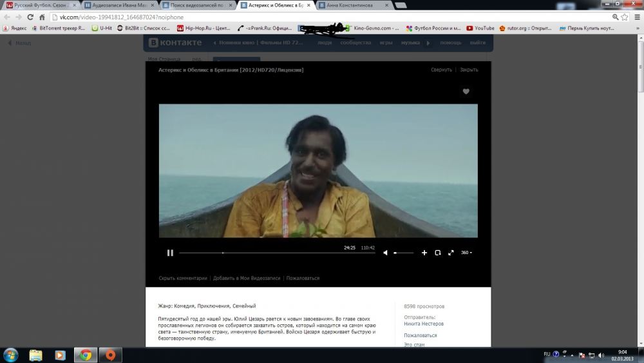This screenshot has width=644, height=363.
Task: Click Пожаловаться link under the player
Action: pos(303,279)
